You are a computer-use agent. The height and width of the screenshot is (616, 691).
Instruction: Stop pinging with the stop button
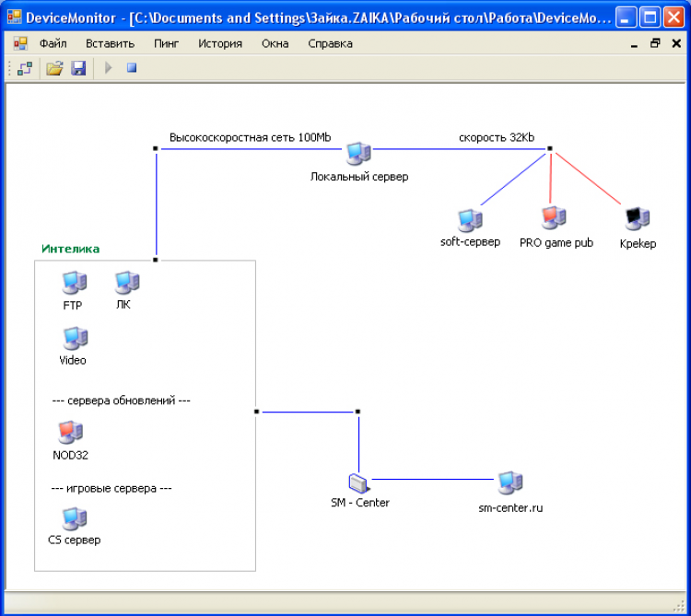[x=132, y=68]
